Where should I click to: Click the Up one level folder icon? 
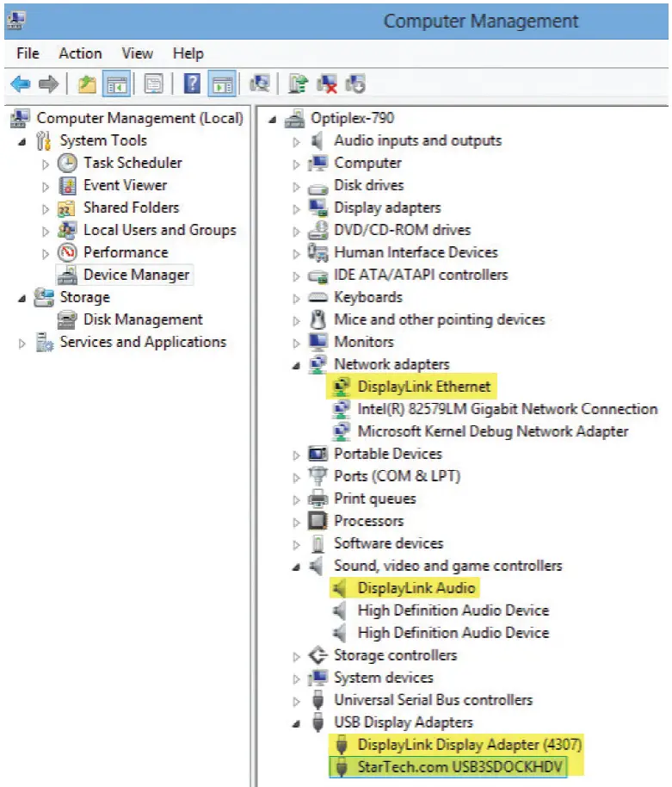click(x=87, y=84)
